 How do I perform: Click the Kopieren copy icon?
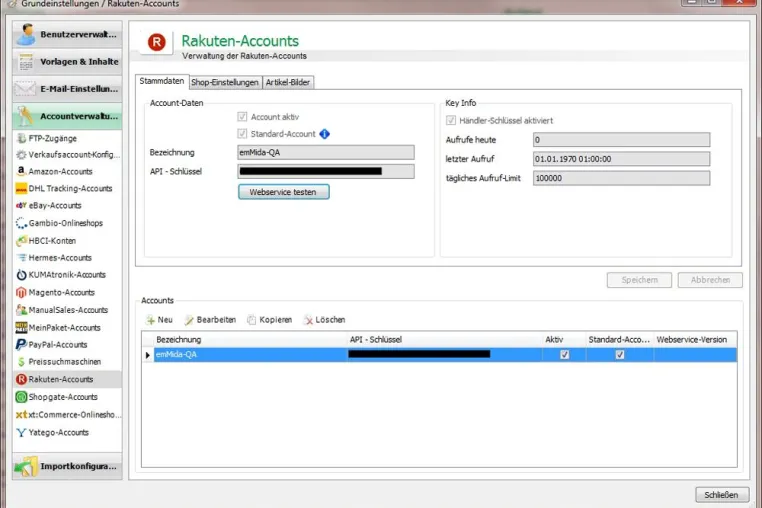[251, 320]
